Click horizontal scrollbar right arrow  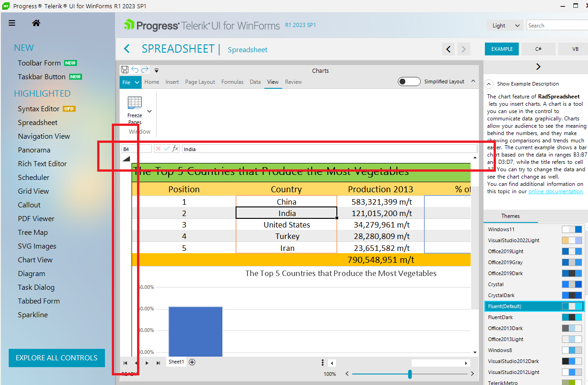pos(466,363)
